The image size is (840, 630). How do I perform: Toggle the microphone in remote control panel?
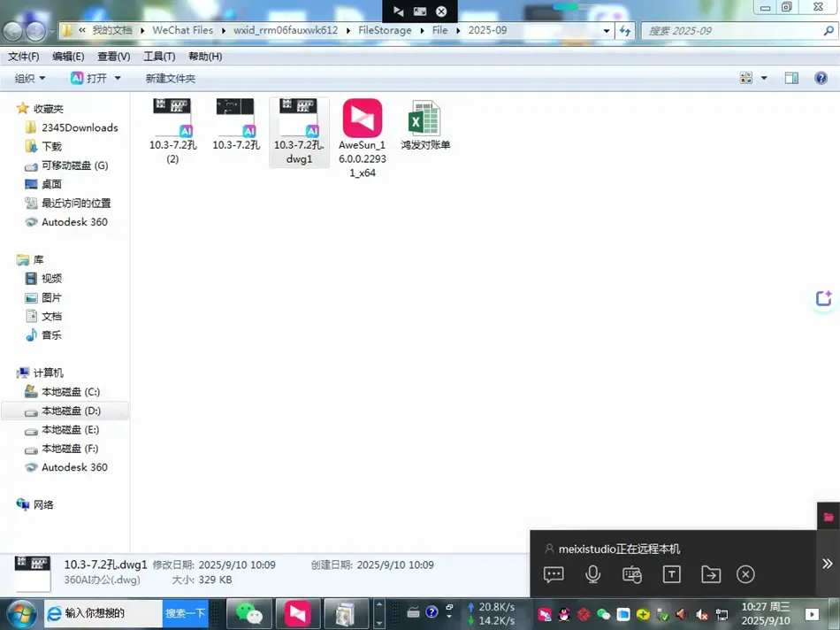[592, 574]
